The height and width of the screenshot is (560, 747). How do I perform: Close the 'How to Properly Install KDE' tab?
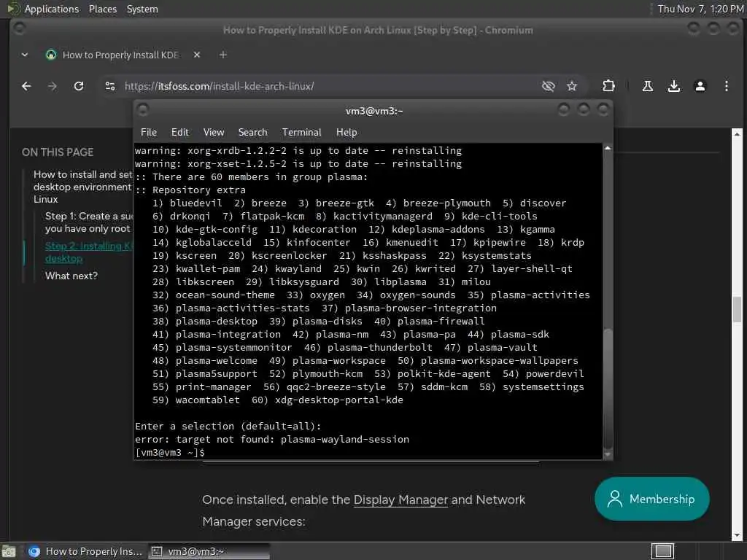tap(197, 55)
